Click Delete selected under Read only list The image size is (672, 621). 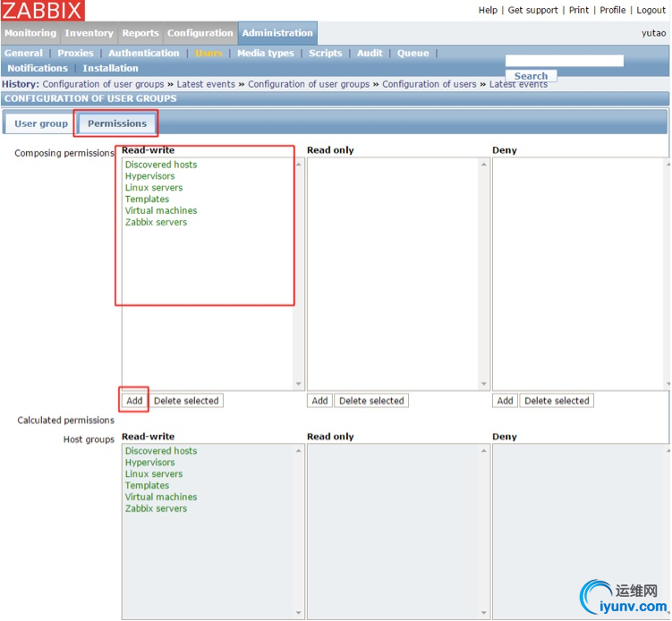point(371,401)
